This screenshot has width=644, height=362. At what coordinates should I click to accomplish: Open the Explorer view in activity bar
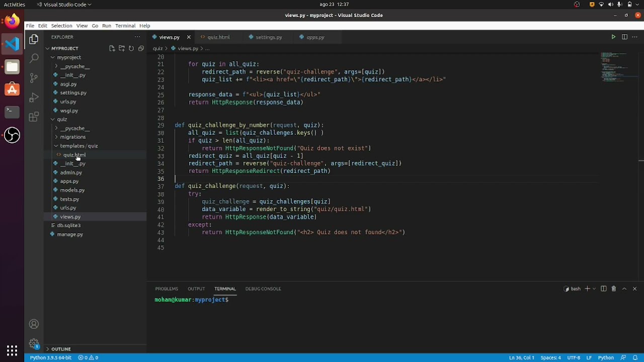point(34,39)
